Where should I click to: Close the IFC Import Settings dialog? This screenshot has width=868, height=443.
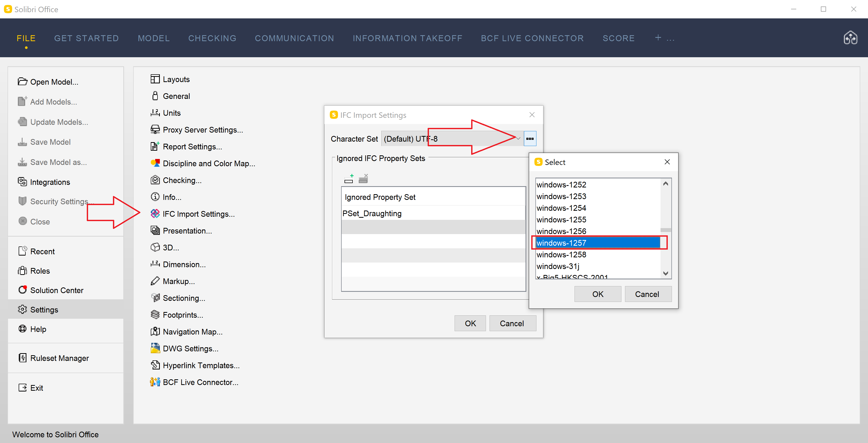pyautogui.click(x=532, y=115)
